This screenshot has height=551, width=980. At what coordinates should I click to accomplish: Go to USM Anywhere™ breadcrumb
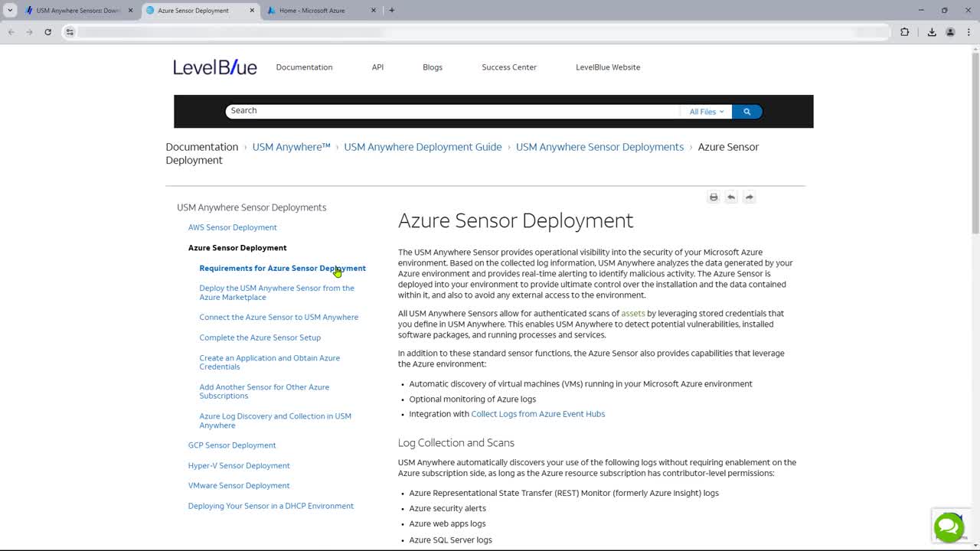tap(291, 147)
